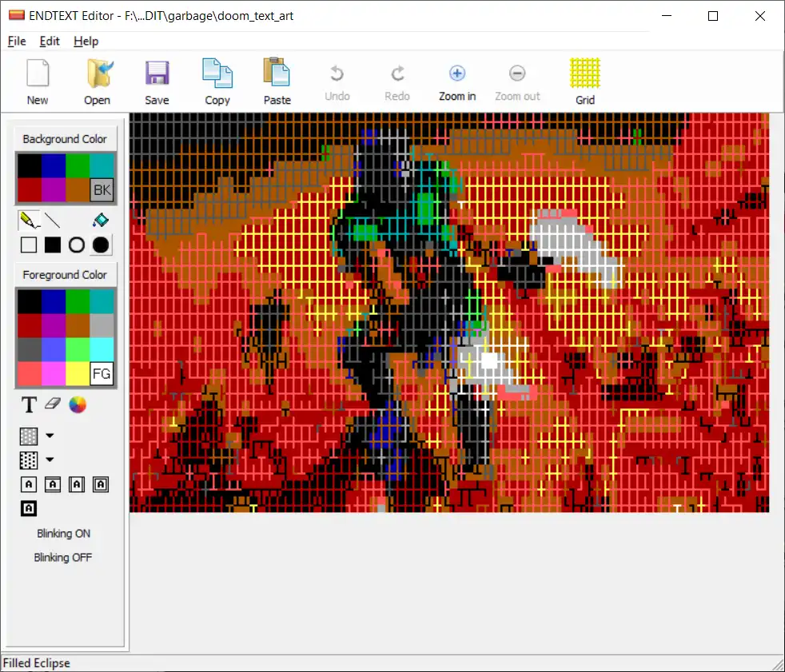Choose the filled ellipse shape tool
785x672 pixels.
click(101, 245)
